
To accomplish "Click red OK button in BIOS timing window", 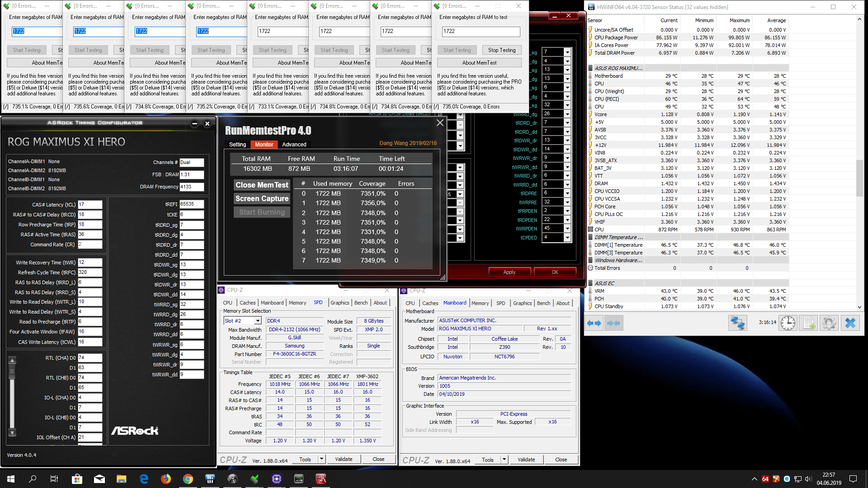I will point(555,272).
